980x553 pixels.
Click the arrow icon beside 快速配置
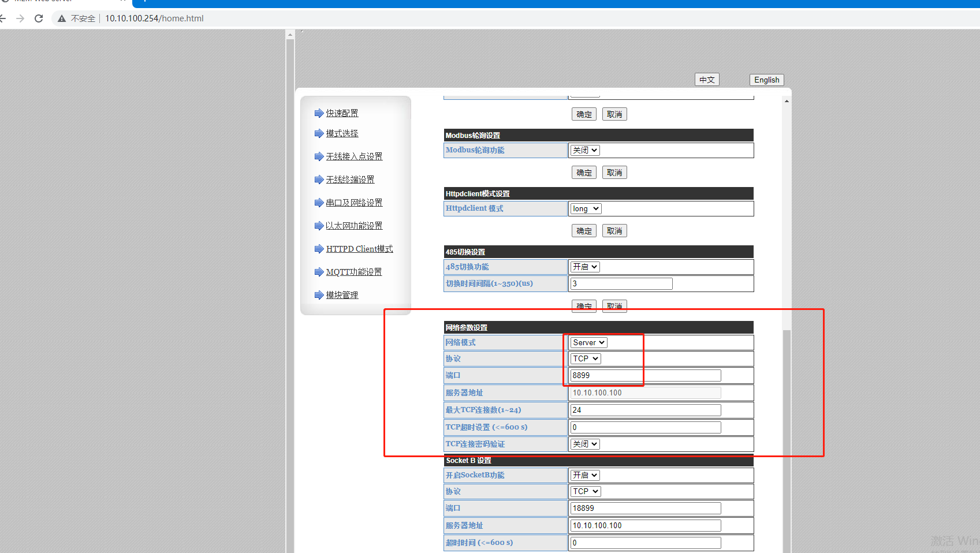(x=319, y=113)
